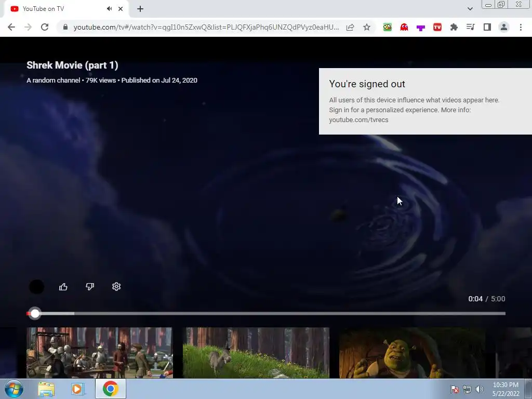The width and height of the screenshot is (532, 399).
Task: Click the padlock site info icon
Action: 65,27
